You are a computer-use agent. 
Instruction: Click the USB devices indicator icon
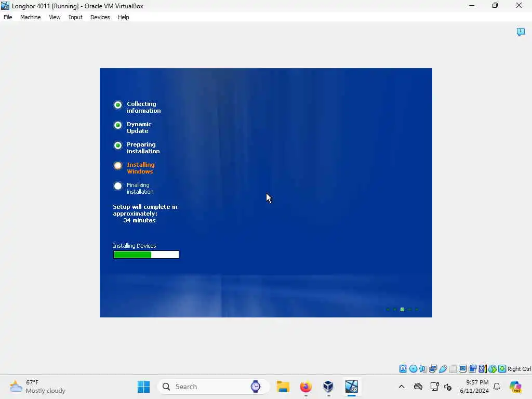tap(443, 369)
